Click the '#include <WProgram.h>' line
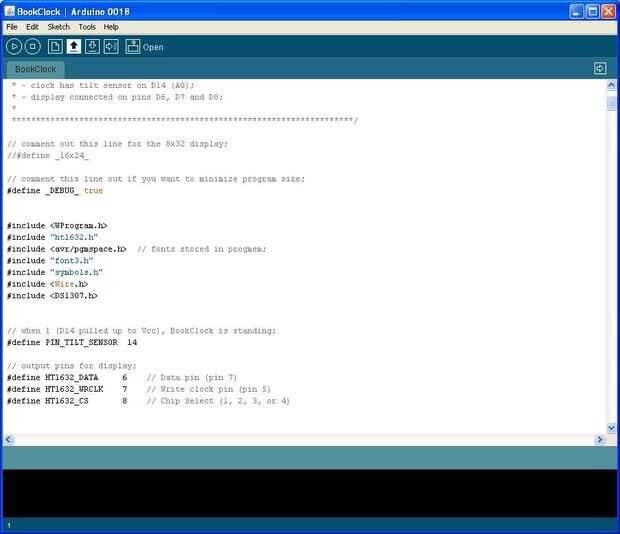The width and height of the screenshot is (620, 534). click(57, 226)
